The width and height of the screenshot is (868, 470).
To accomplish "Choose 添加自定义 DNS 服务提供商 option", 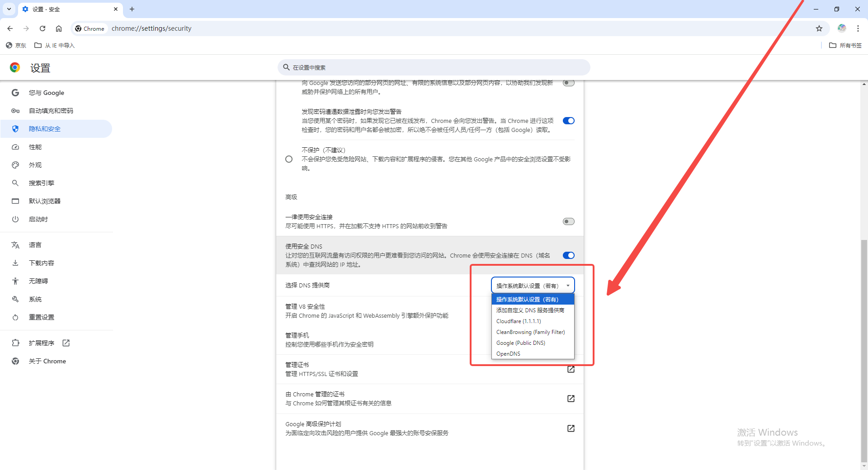I will [x=533, y=310].
